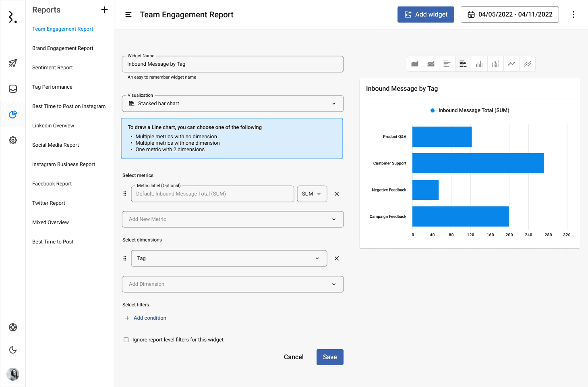Open the Visualization dropdown
The image size is (588, 387).
pyautogui.click(x=232, y=104)
